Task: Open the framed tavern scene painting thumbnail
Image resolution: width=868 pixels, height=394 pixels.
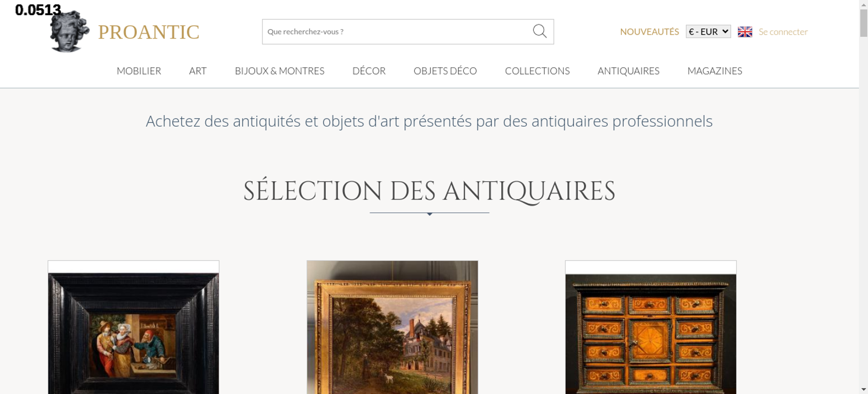Action: click(x=133, y=327)
